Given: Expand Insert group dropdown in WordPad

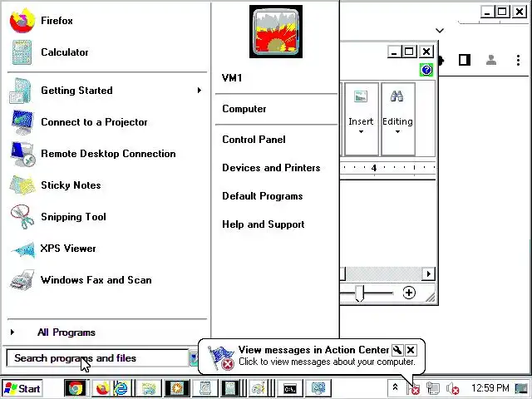Looking at the screenshot, I should [x=361, y=119].
